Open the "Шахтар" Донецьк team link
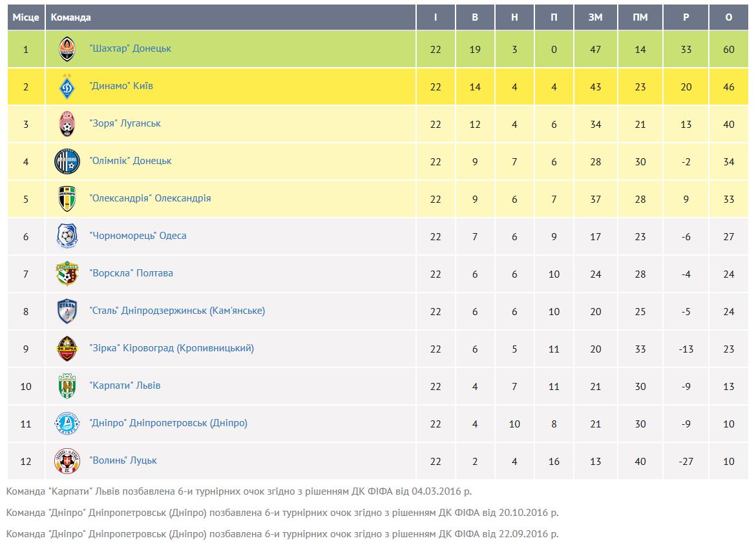The width and height of the screenshot is (756, 545). pyautogui.click(x=130, y=48)
